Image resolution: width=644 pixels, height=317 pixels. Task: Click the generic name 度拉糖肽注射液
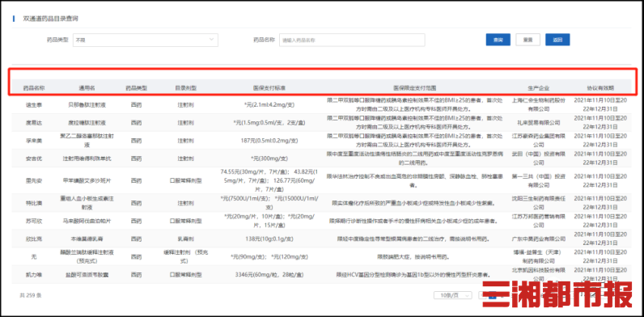[87, 123]
